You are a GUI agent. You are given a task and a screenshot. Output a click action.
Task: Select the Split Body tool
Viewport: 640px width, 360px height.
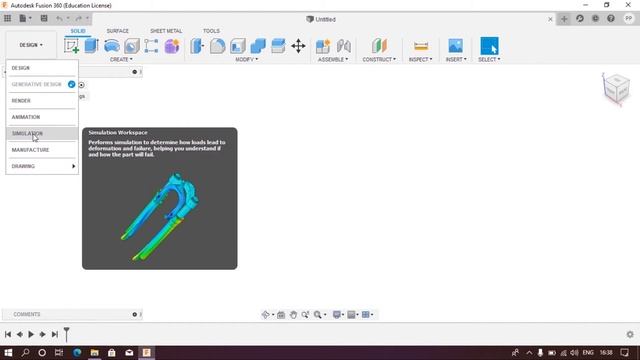(x=278, y=46)
